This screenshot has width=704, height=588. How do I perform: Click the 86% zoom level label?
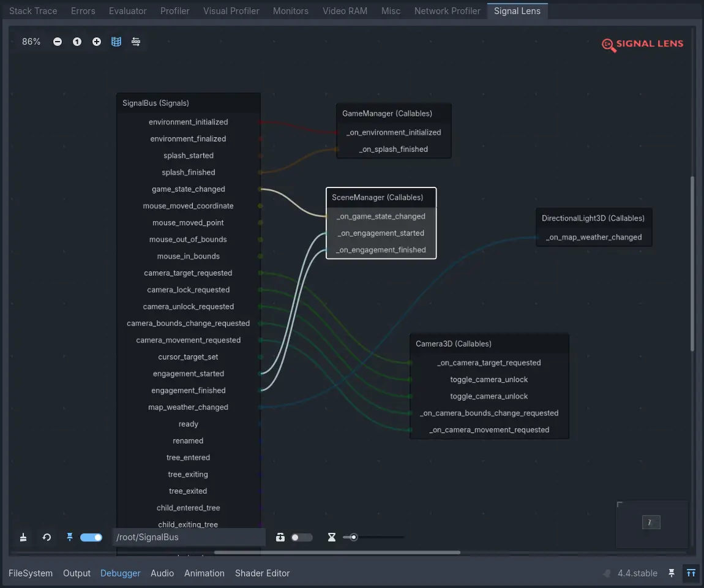(31, 42)
